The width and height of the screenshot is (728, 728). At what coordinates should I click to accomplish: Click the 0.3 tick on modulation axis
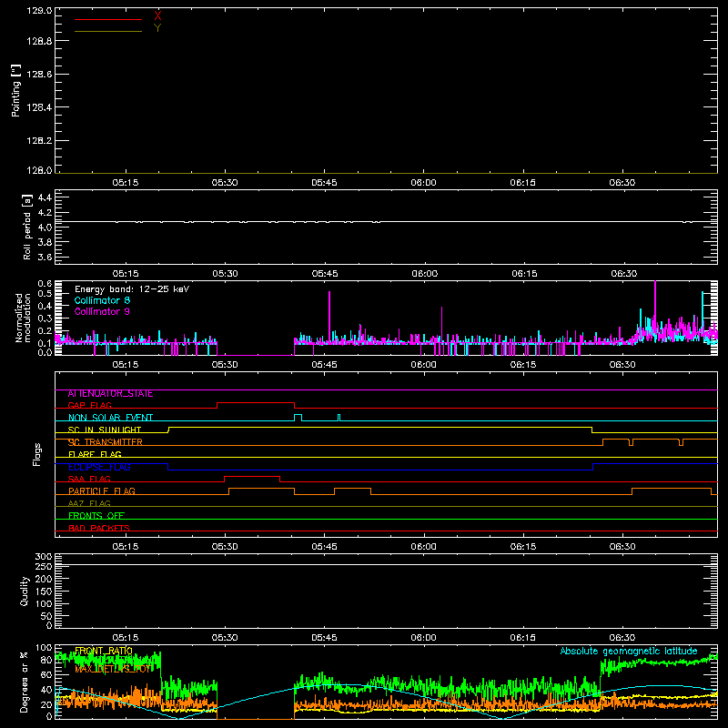tap(45, 318)
